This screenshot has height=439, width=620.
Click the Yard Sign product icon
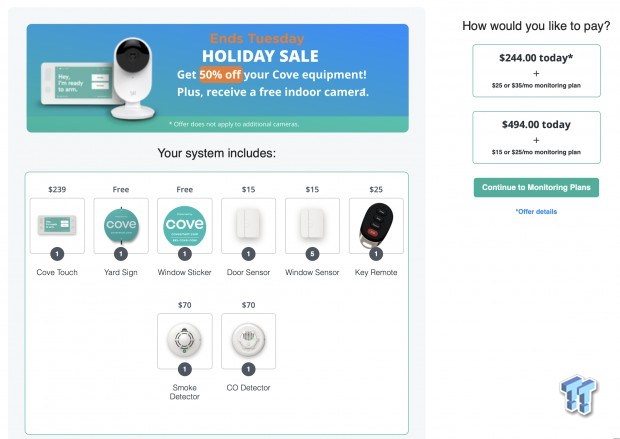(x=121, y=225)
